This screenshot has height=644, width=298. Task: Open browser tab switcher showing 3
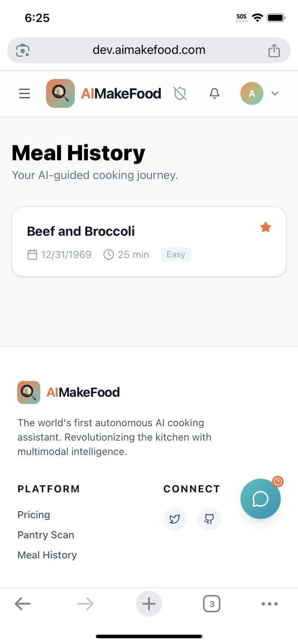(212, 604)
